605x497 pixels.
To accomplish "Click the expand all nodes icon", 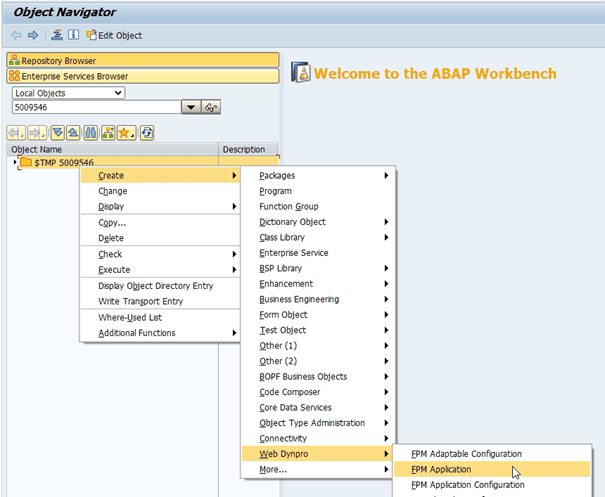I will tap(58, 133).
